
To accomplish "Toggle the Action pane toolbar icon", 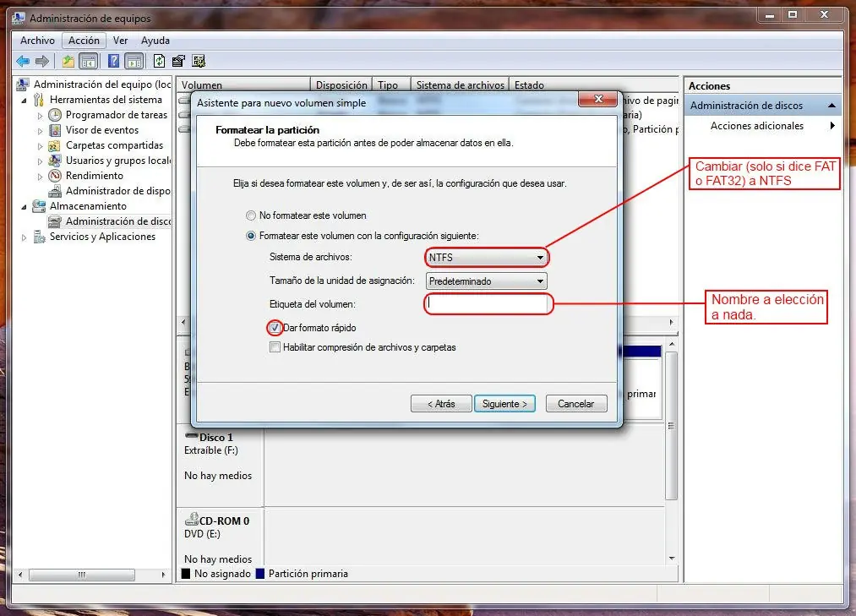I will click(x=134, y=61).
